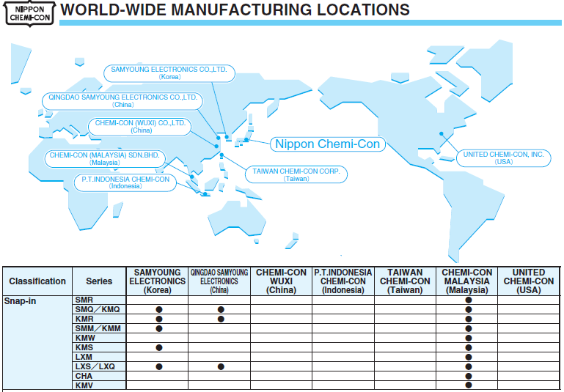The height and width of the screenshot is (392, 564).
Task: Open the Qingdao Samyoung Electronics map label
Action: click(120, 100)
